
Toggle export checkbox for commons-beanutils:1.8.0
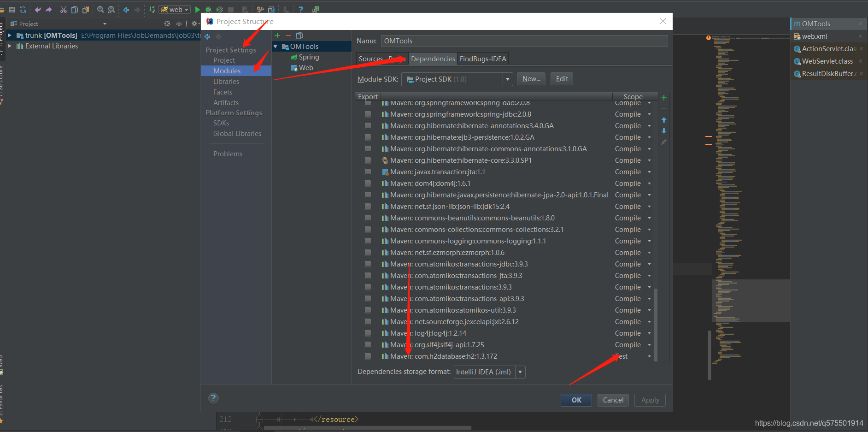[x=368, y=218]
